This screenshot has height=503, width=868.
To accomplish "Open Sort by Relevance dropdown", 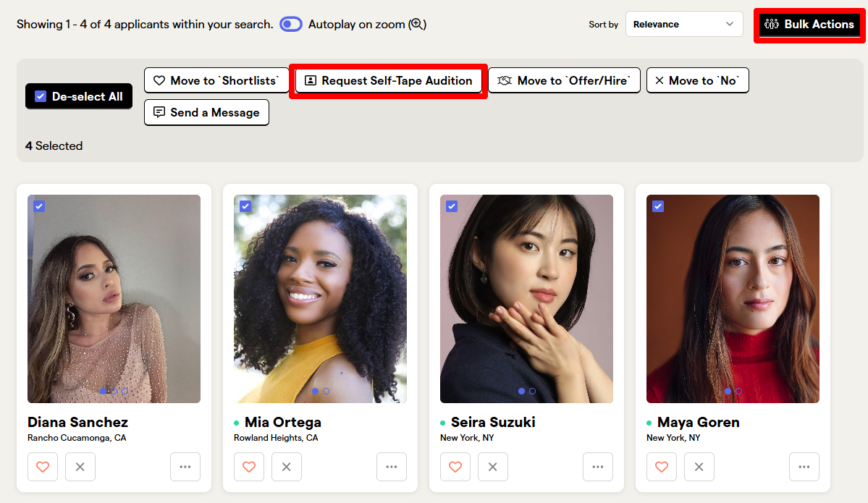I will [684, 24].
